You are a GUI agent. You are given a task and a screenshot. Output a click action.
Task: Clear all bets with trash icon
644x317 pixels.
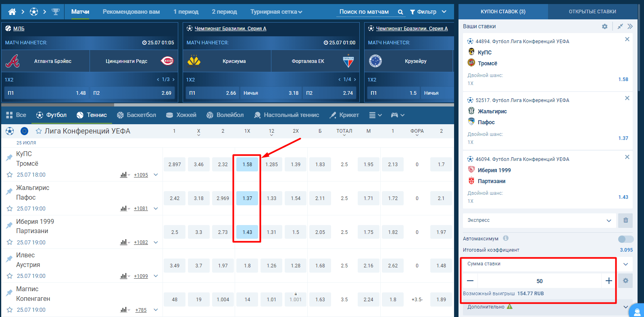(x=625, y=220)
